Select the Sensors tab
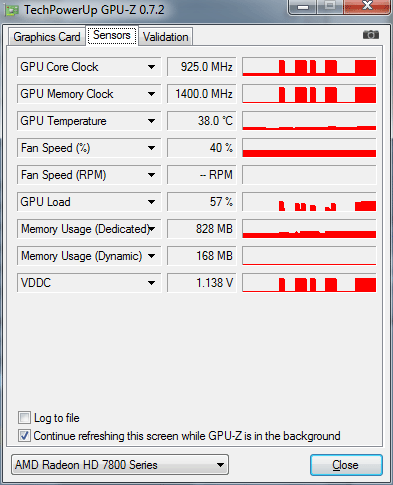 pos(112,35)
